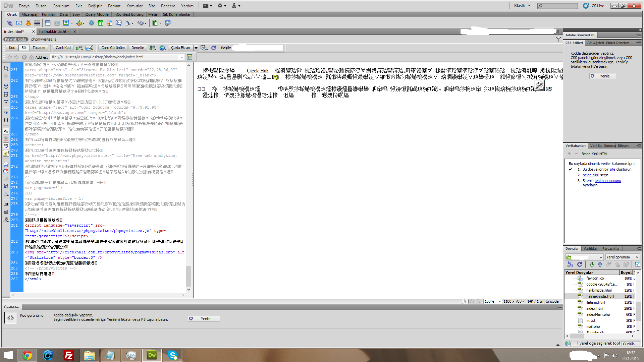The width and height of the screenshot is (644, 362).
Task: Insert Date calendar icon
Action: [101, 23]
